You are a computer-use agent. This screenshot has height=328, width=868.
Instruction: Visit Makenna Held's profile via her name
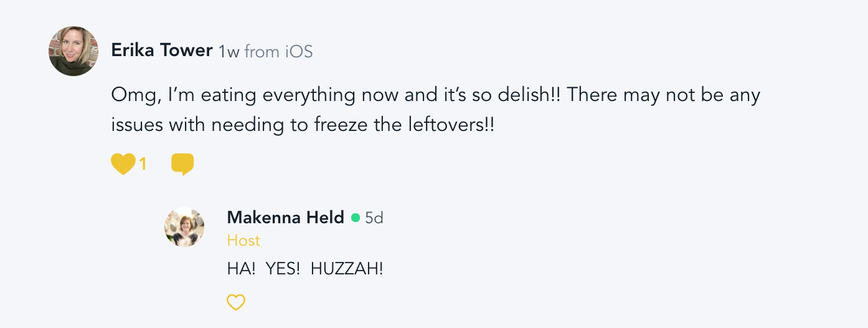coord(285,218)
